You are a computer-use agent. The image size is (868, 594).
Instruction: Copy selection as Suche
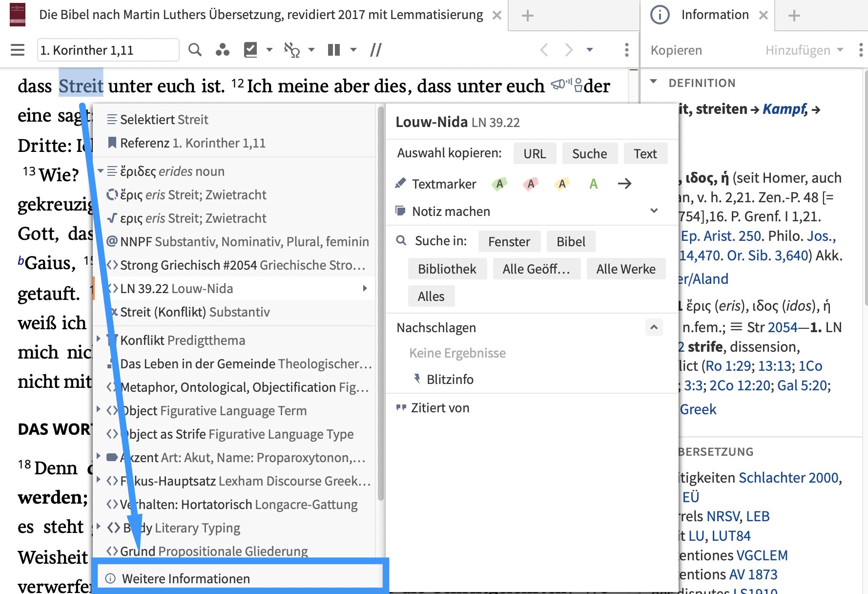[x=589, y=153]
